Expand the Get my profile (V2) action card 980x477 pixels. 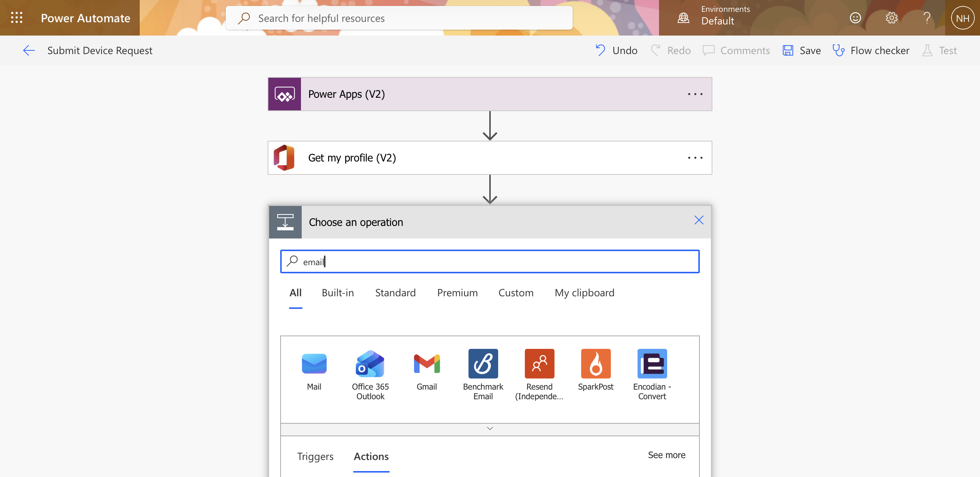tap(490, 158)
